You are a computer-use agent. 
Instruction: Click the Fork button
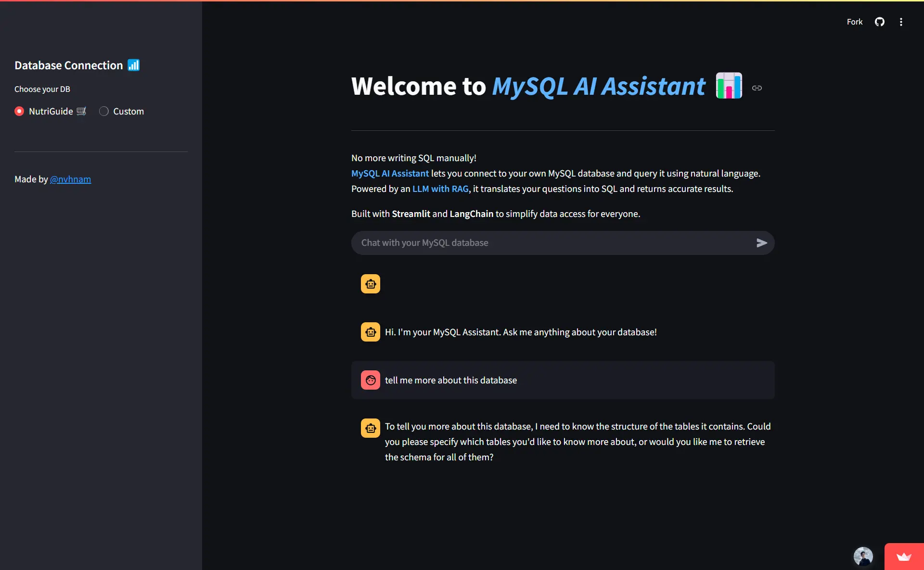click(855, 22)
